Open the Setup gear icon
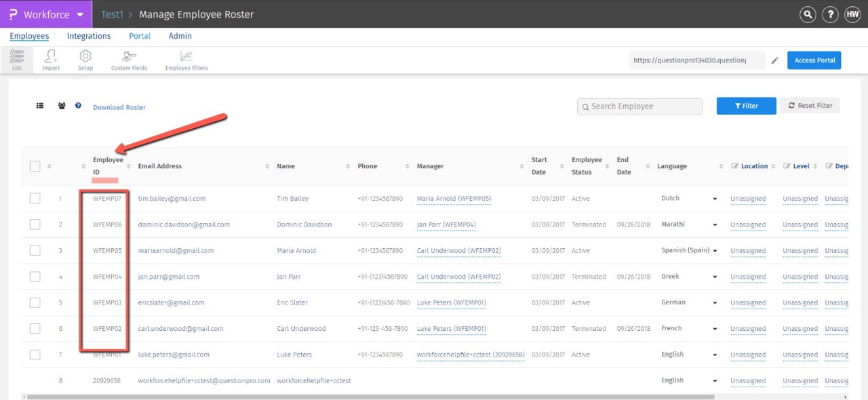Viewport: 868px width, 400px height. [85, 60]
